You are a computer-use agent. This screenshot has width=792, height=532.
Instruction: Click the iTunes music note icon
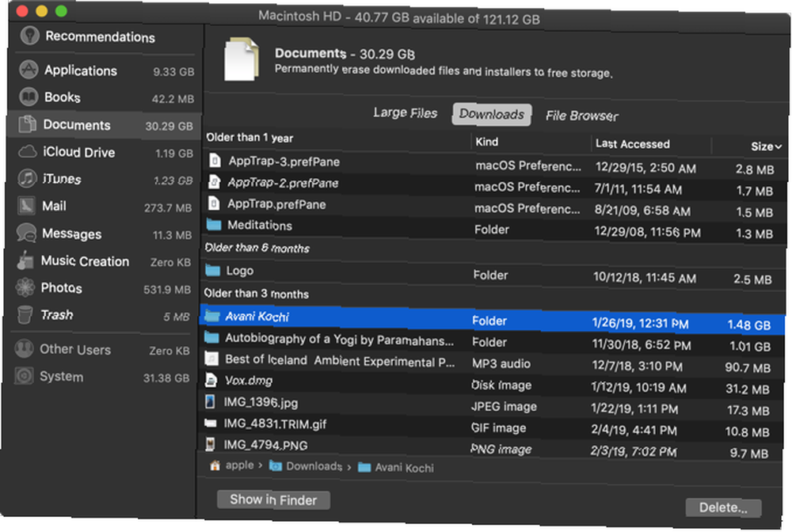point(27,178)
